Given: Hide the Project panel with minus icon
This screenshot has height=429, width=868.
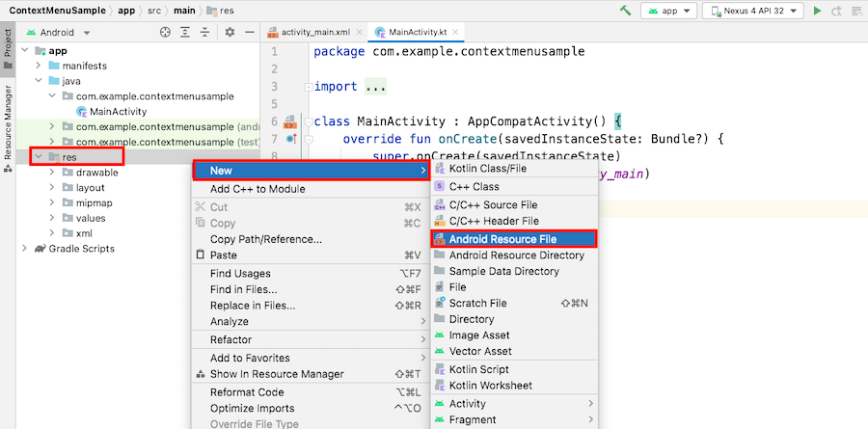Looking at the screenshot, I should point(250,33).
